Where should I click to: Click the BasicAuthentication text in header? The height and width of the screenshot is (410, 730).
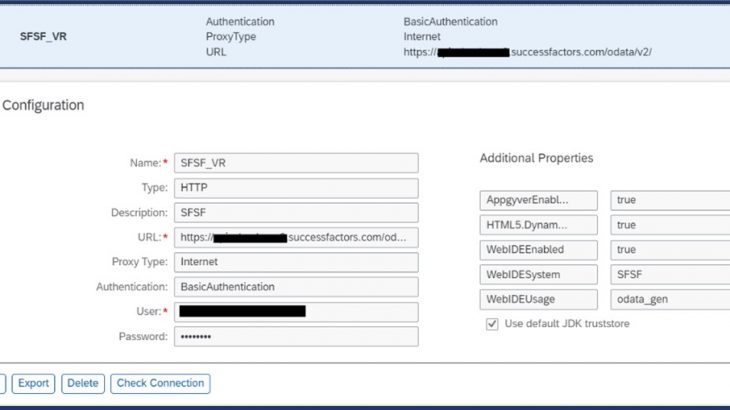point(450,21)
